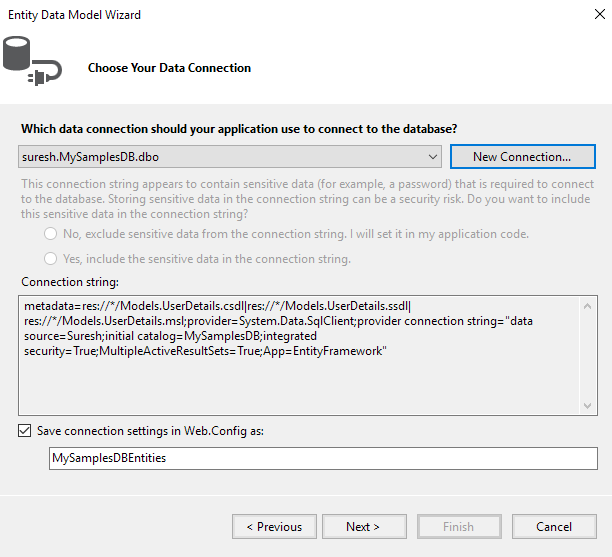
Task: Click the disabled Finish button
Action: pyautogui.click(x=459, y=527)
